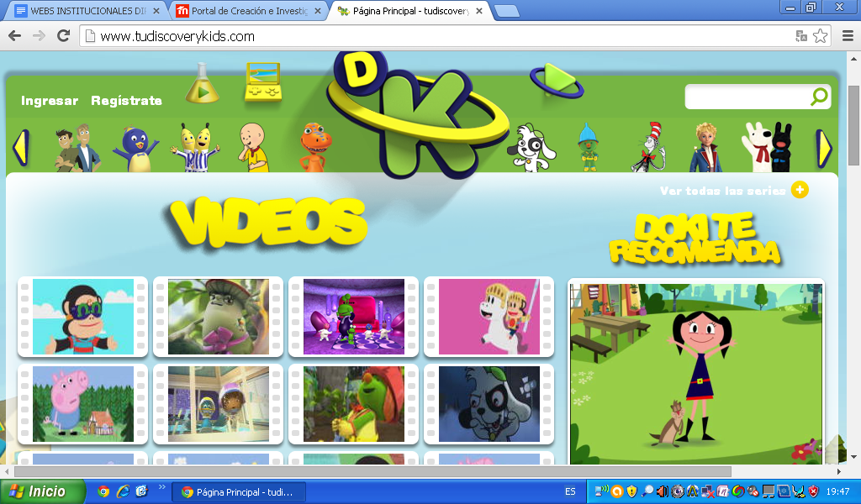Select the blond Little Prince character
Viewport: 861px width, 504px height.
point(706,148)
